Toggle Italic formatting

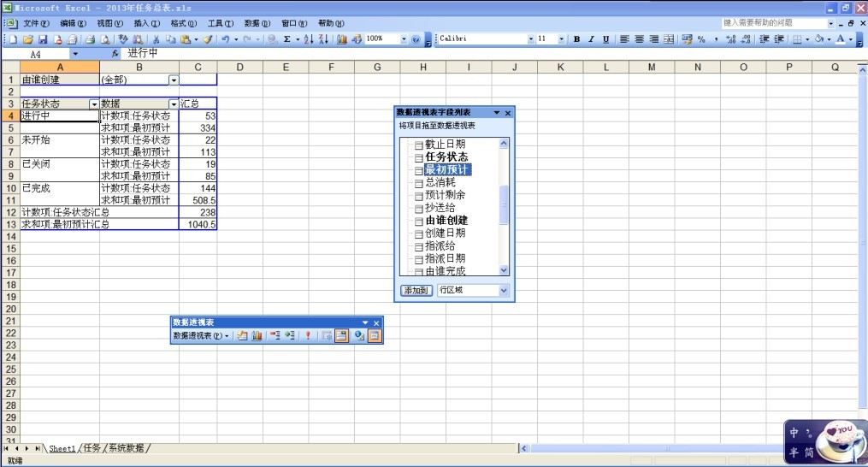click(x=591, y=39)
